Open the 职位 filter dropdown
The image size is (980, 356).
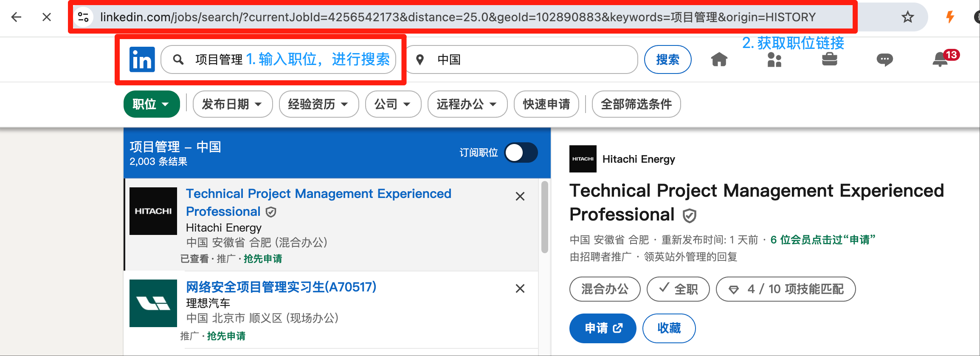pos(152,104)
